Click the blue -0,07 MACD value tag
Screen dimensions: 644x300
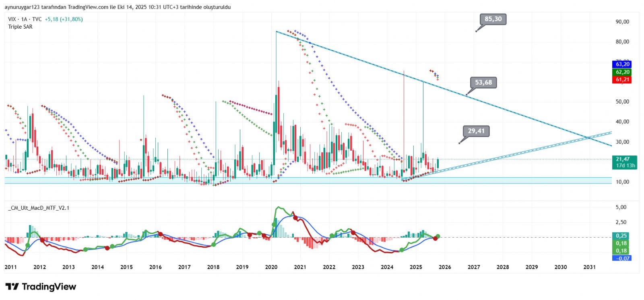[622, 258]
